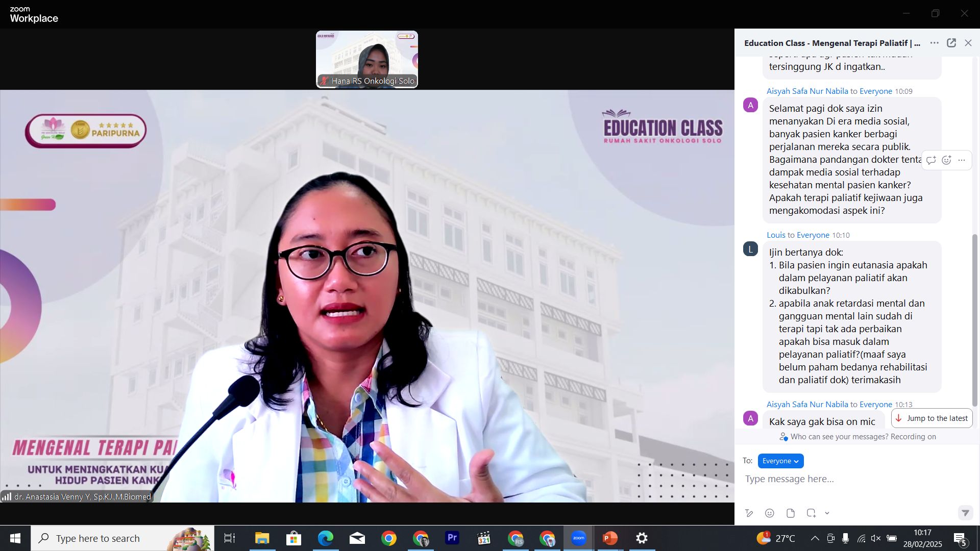Click the screenshot capture icon

click(811, 513)
